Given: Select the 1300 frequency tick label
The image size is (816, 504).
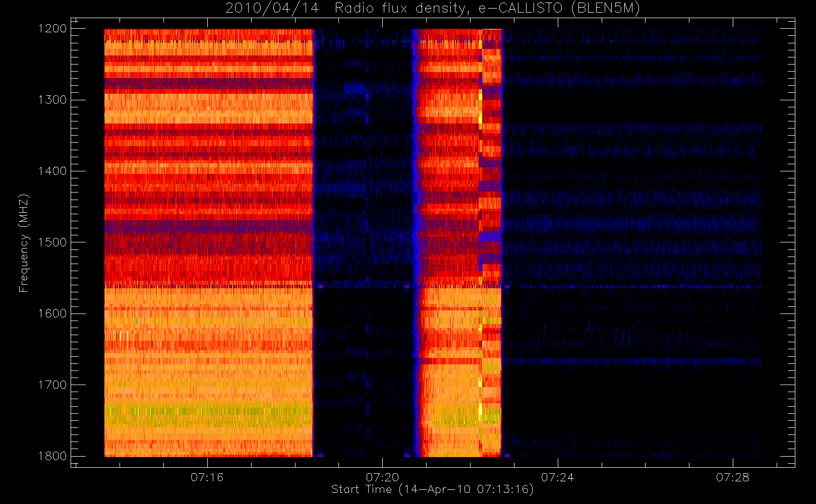Looking at the screenshot, I should tap(52, 100).
